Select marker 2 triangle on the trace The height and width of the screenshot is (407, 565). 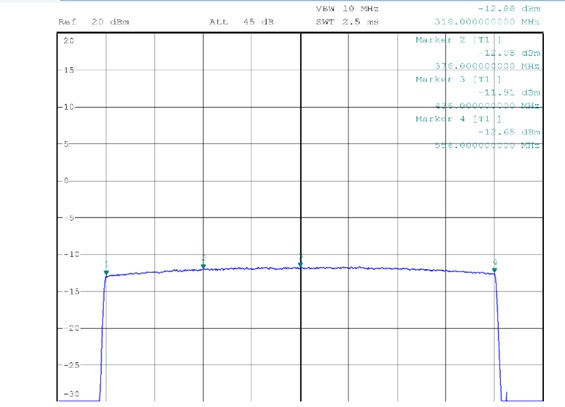point(203,267)
